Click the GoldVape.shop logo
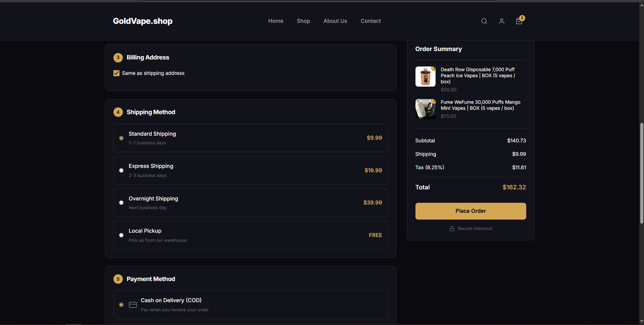This screenshot has width=644, height=325. 142,21
